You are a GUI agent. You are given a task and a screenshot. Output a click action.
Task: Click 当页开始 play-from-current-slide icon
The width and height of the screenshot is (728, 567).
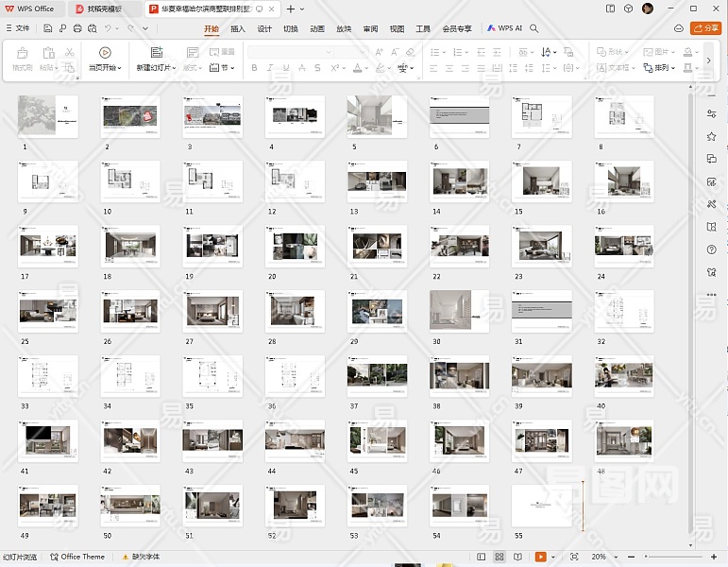[x=105, y=53]
